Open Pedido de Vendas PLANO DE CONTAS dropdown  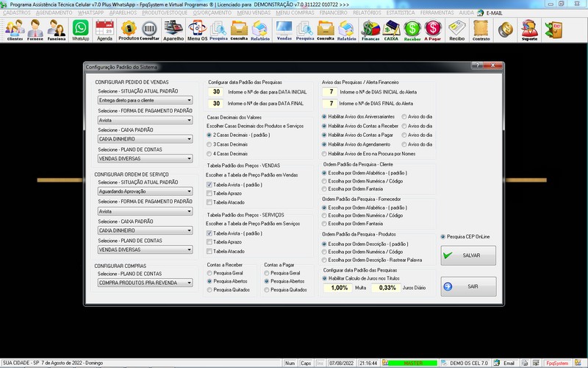(x=145, y=158)
